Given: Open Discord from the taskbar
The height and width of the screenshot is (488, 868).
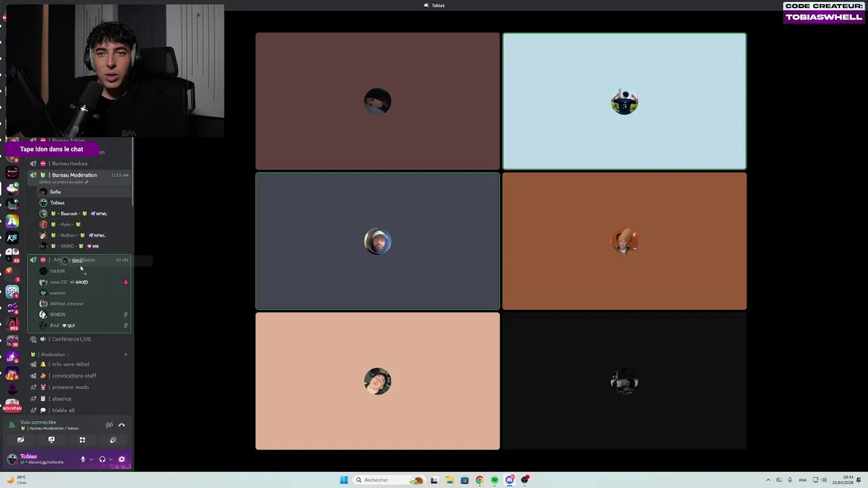Looking at the screenshot, I should [x=510, y=480].
